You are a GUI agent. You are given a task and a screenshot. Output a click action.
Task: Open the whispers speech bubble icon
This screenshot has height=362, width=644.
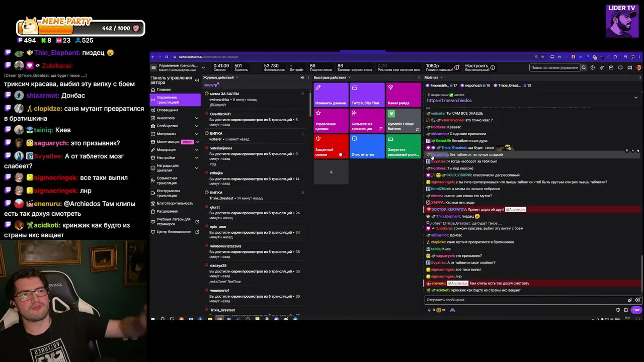[x=620, y=67]
